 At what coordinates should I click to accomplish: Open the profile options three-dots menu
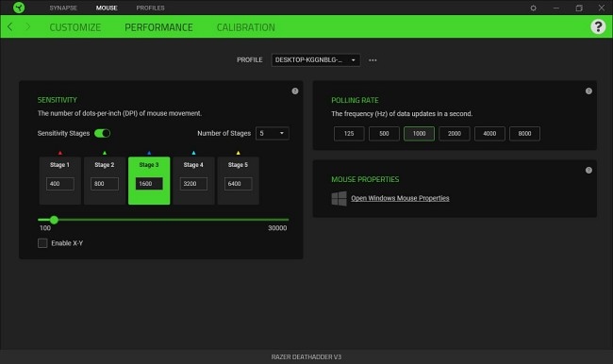(x=373, y=60)
